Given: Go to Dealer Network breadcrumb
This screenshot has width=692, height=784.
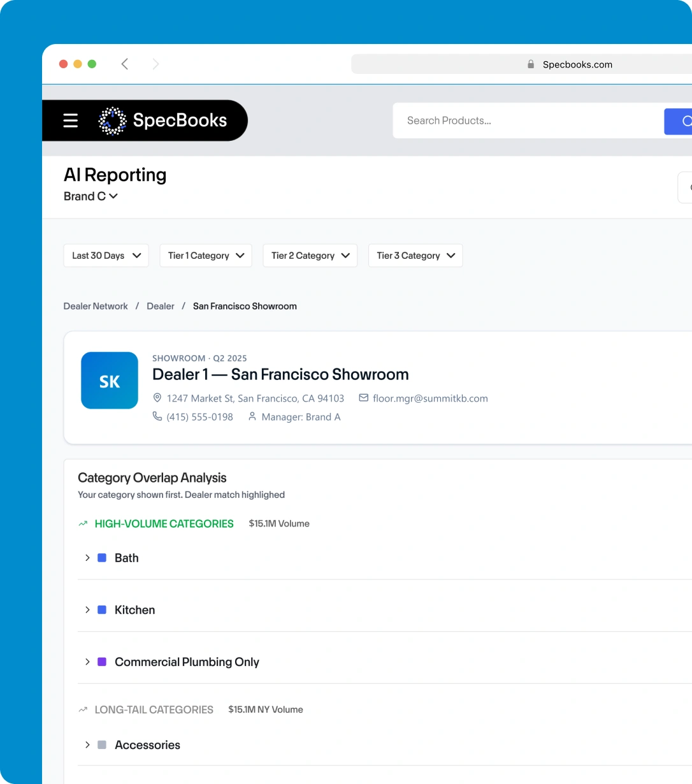Looking at the screenshot, I should tap(96, 306).
